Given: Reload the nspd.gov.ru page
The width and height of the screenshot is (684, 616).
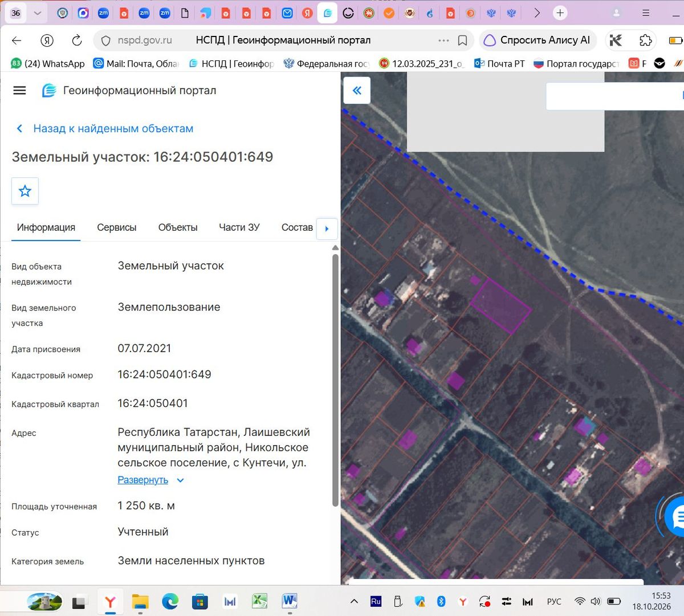Looking at the screenshot, I should (77, 40).
